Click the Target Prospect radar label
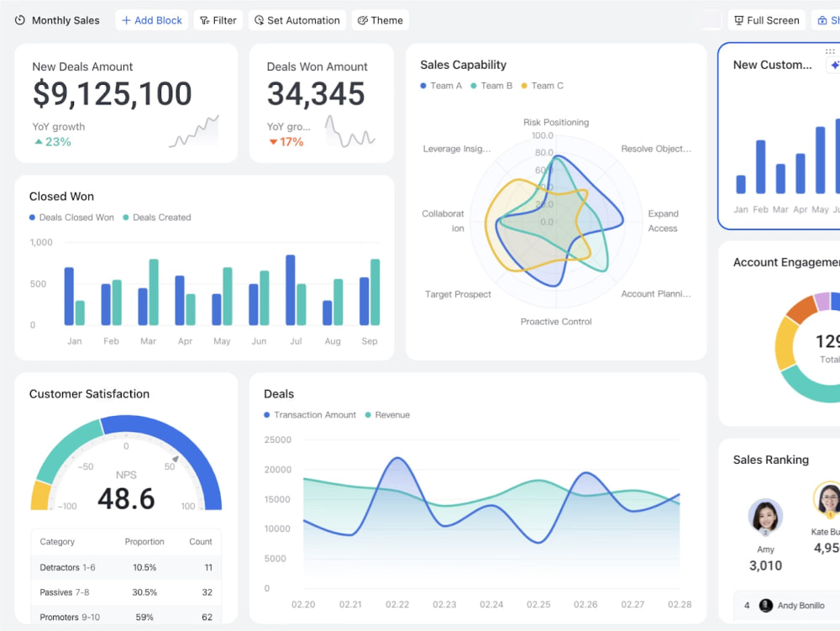This screenshot has width=840, height=631. point(458,294)
